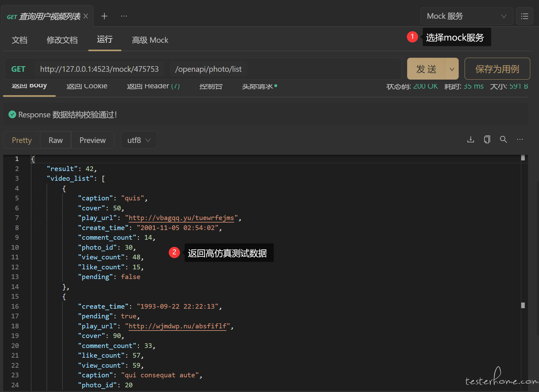Copy the response with copy icon
Image resolution: width=539 pixels, height=392 pixels.
(487, 140)
